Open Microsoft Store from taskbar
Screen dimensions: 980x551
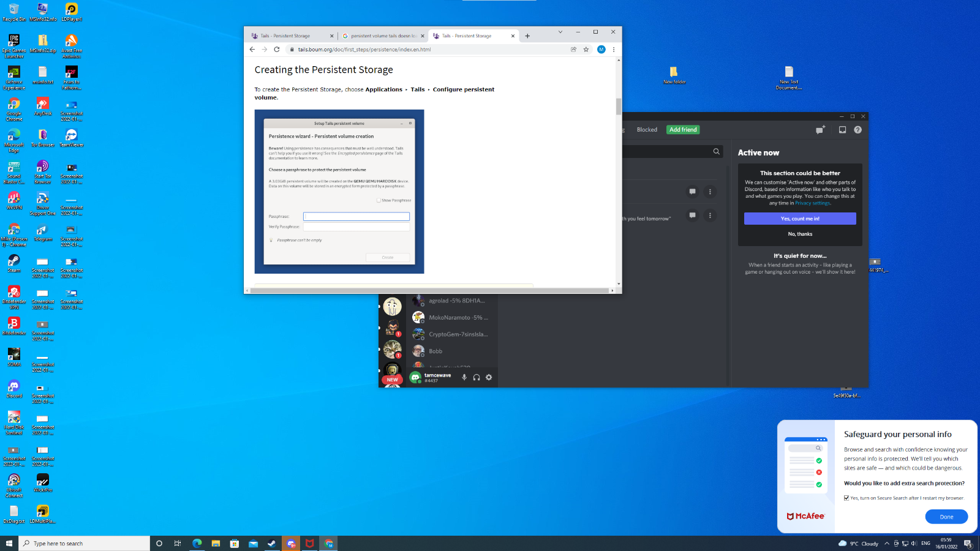(x=234, y=543)
